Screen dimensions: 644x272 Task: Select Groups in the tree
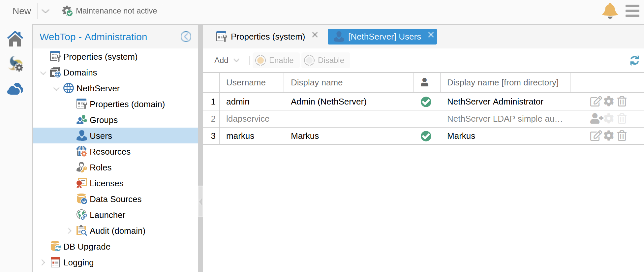(103, 120)
